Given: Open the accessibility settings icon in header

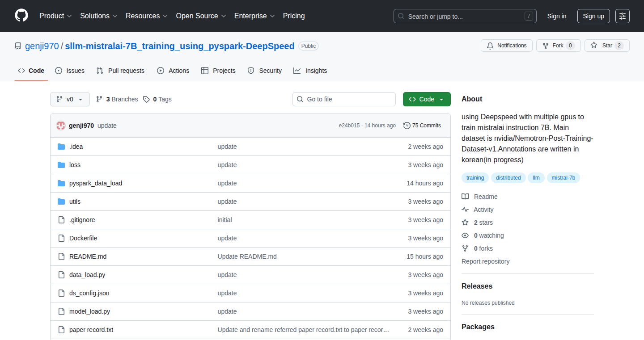Looking at the screenshot, I should coord(623,16).
